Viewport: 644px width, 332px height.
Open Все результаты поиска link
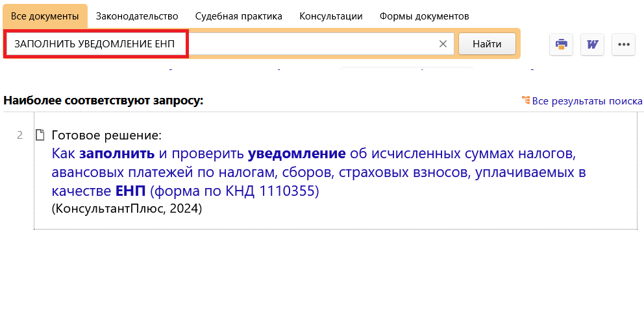coord(588,101)
